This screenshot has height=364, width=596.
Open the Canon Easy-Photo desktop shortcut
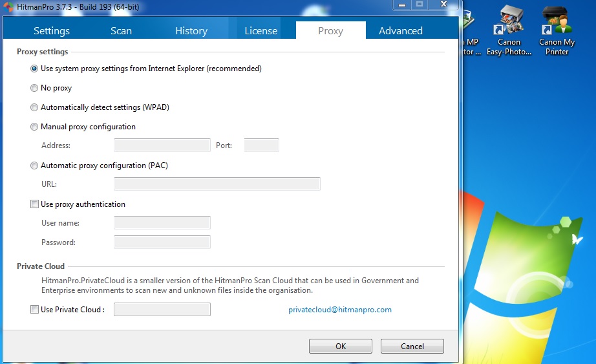click(x=509, y=30)
